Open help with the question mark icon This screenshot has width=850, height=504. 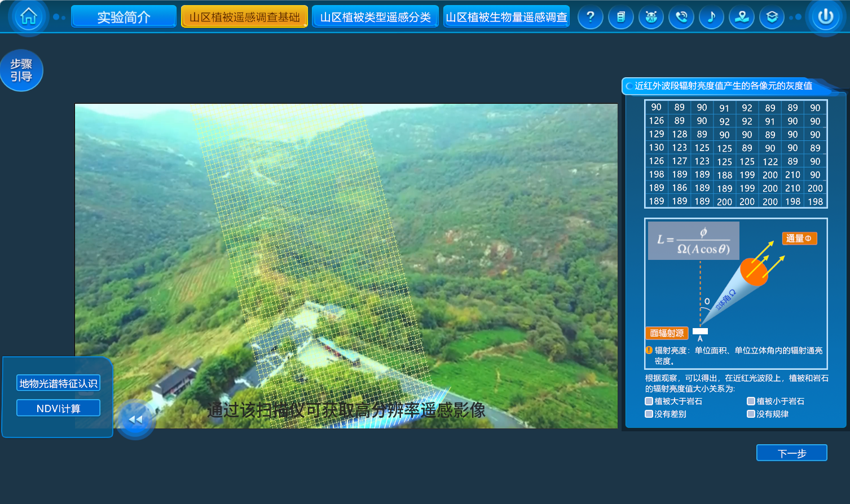point(590,17)
